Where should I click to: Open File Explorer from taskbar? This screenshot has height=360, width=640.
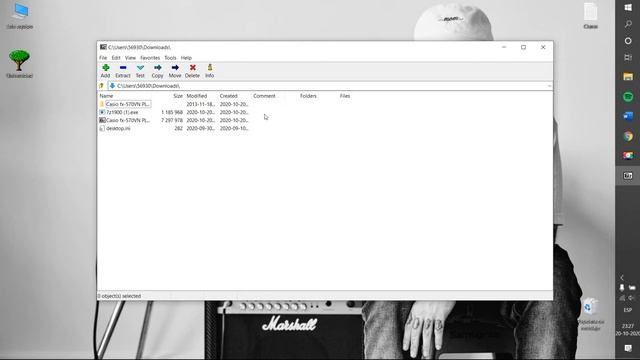click(628, 77)
